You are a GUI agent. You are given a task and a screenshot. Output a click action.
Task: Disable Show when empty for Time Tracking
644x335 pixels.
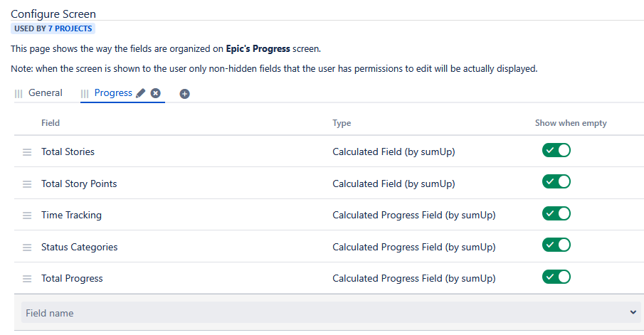coord(556,213)
